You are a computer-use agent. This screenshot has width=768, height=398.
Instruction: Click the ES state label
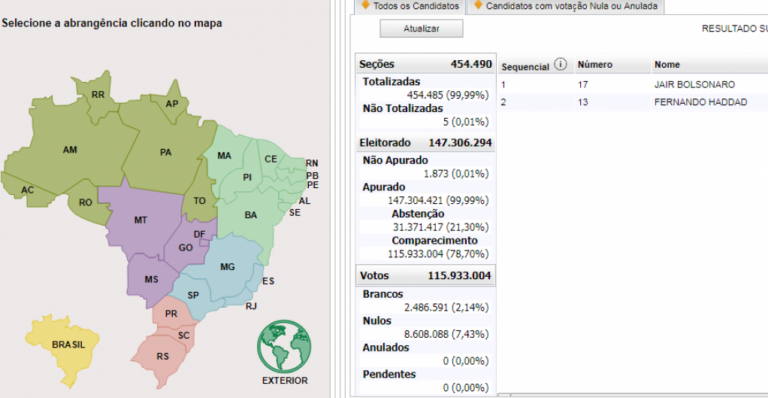coord(268,281)
